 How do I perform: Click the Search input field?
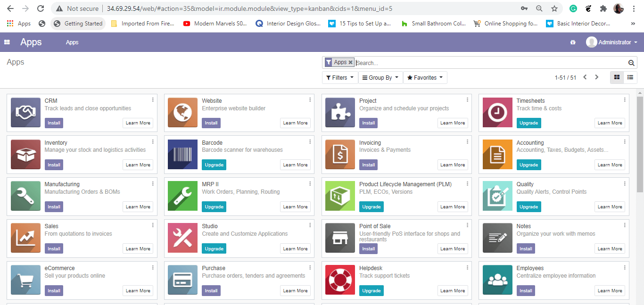point(490,63)
